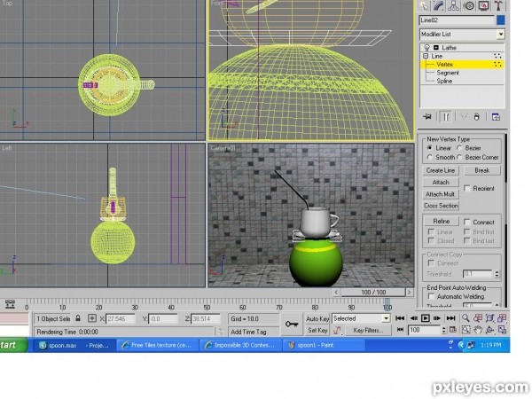Screen dimensions: 532x399
Task: Click Zoom Extents All icon
Action: 502,318
